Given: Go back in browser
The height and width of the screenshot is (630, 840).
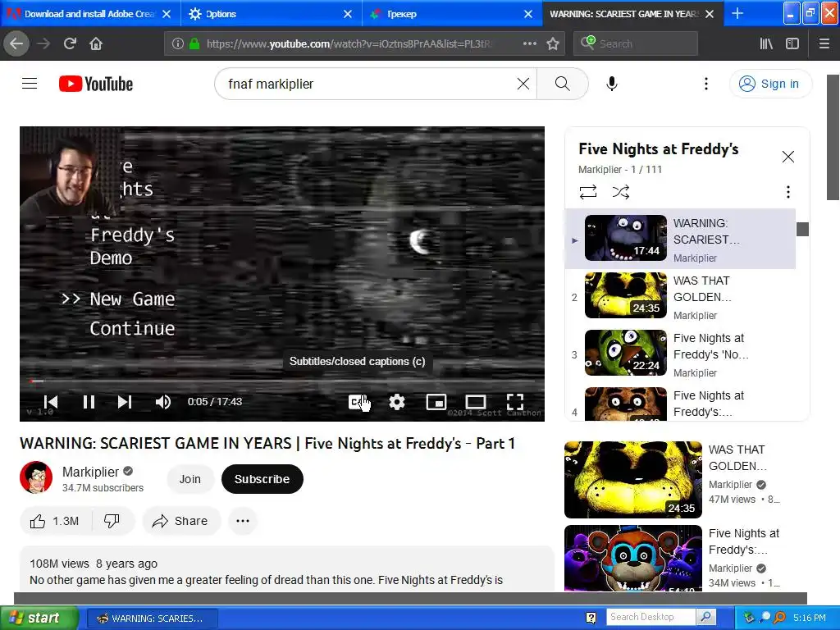Looking at the screenshot, I should click(x=16, y=44).
